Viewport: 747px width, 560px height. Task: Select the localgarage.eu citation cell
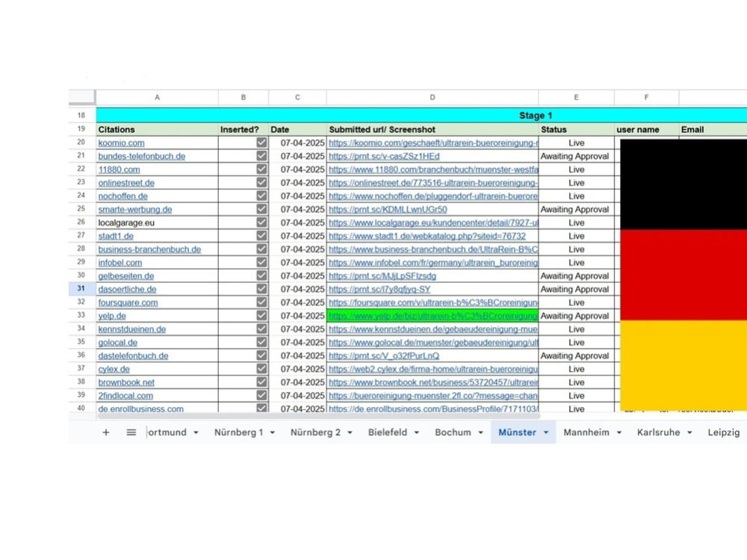(x=157, y=223)
